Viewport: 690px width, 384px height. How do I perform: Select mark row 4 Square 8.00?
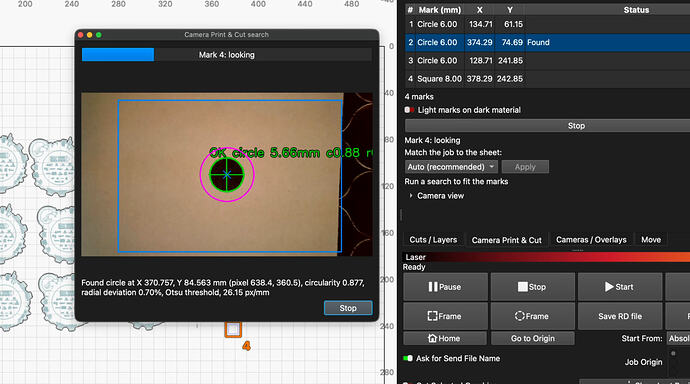tap(547, 79)
